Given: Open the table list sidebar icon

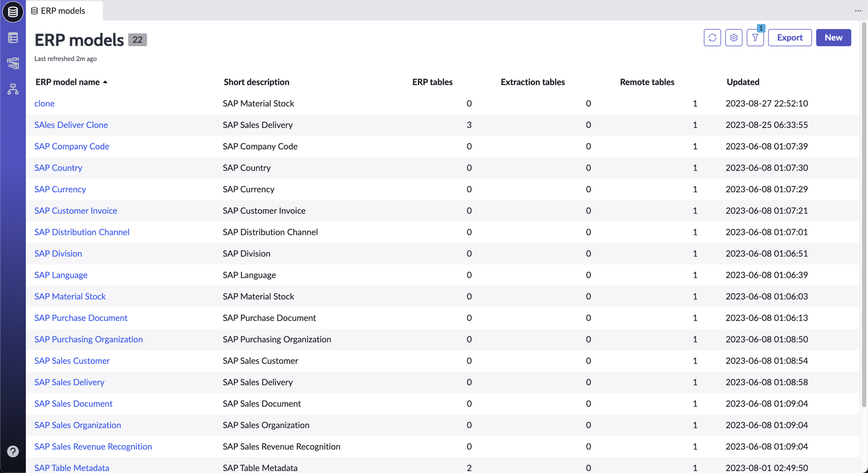Looking at the screenshot, I should coord(13,38).
